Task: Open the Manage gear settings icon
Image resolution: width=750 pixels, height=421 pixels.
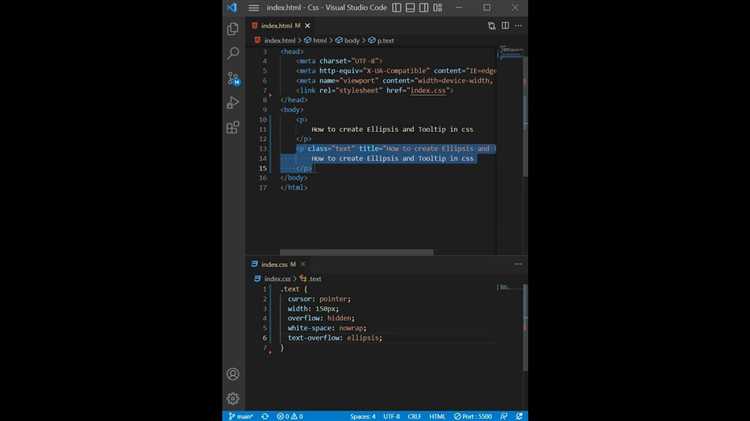Action: (233, 398)
